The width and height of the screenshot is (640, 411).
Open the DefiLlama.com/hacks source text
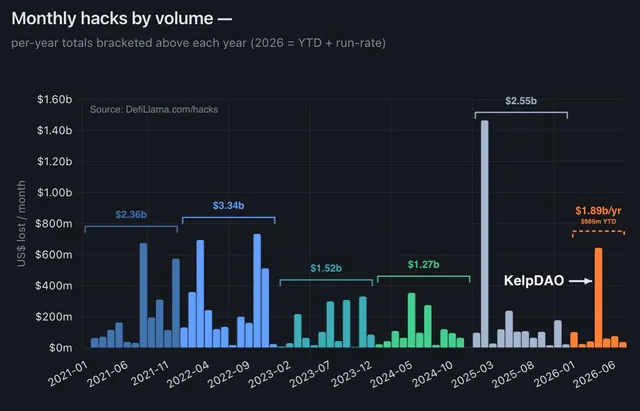(154, 109)
